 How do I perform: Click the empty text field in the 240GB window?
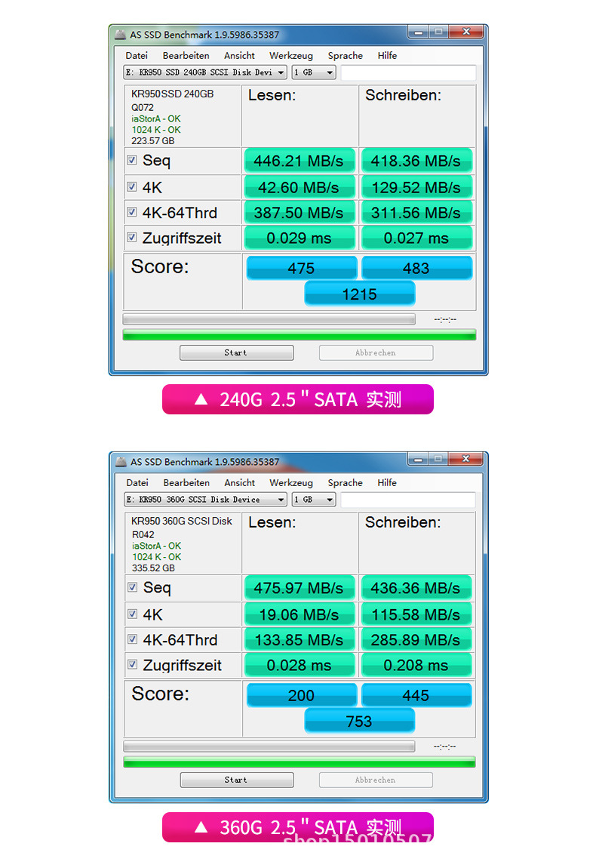[408, 72]
